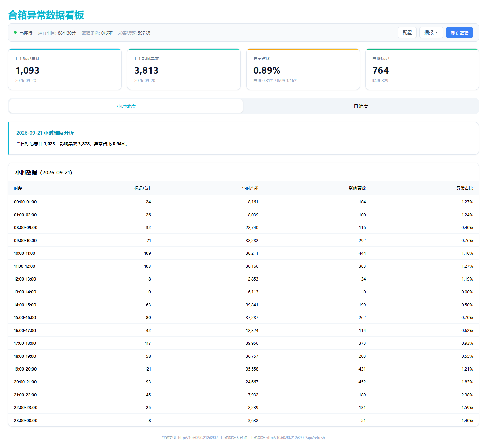
Task: Select the 异常占比 0.89% card
Action: click(303, 69)
